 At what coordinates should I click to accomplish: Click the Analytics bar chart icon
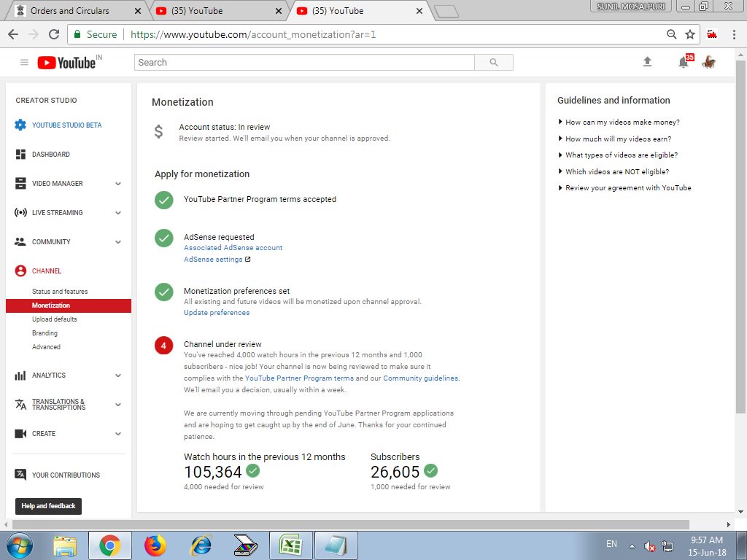click(x=20, y=376)
